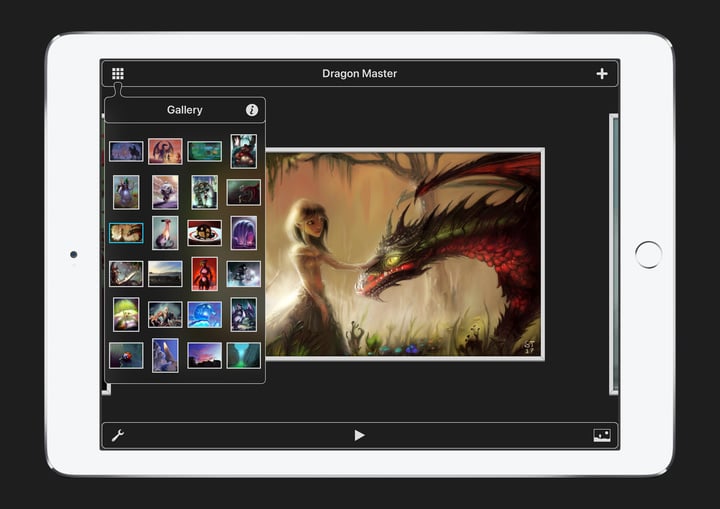Tap the image view icon at bottom right
This screenshot has height=509, width=720.
coord(602,435)
